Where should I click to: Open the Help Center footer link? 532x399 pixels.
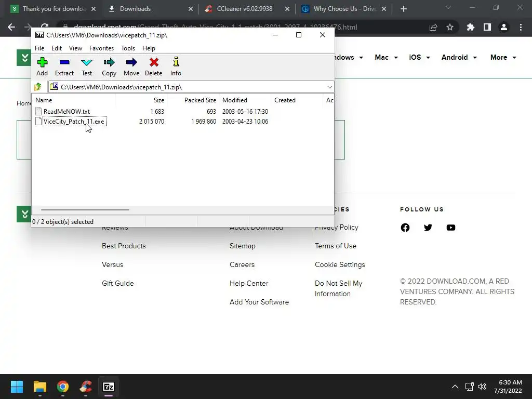pos(249,283)
